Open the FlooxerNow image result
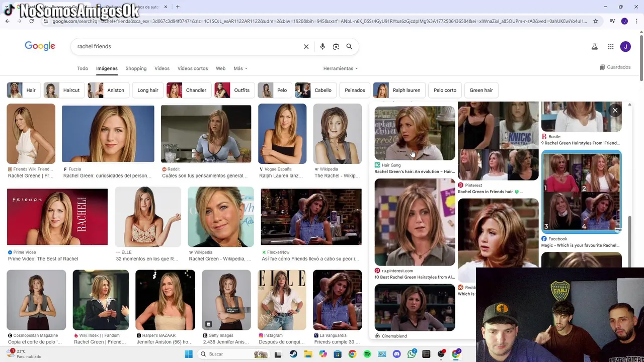This screenshot has height=362, width=644. coord(311,217)
